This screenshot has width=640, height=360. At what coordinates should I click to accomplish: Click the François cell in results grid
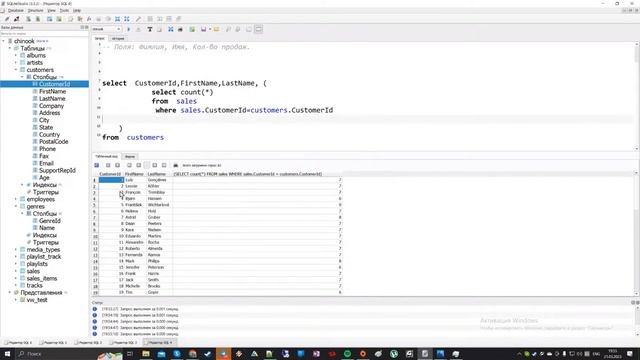coord(135,192)
